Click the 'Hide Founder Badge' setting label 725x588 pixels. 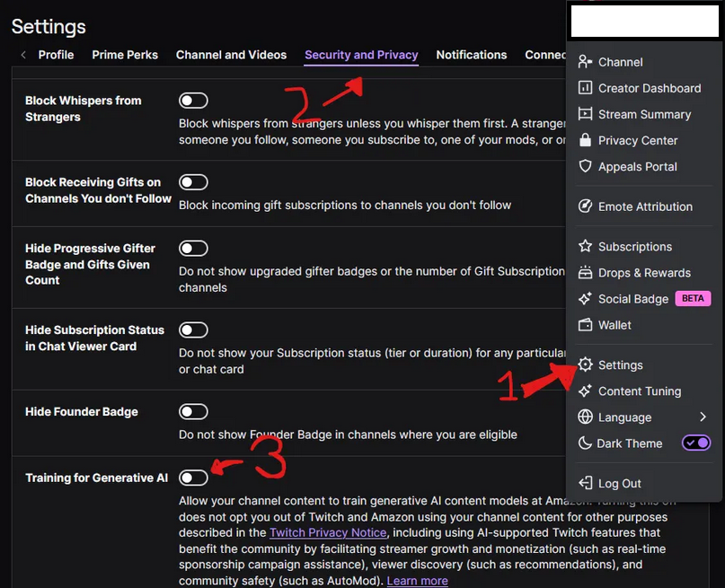82,411
